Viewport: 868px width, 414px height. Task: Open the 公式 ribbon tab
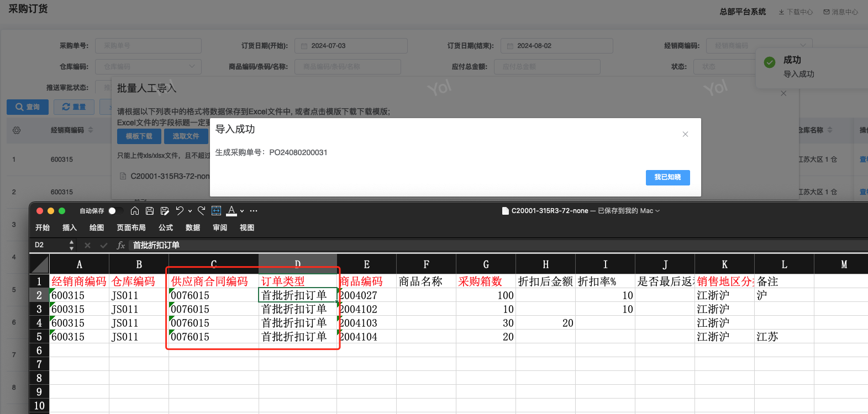166,227
